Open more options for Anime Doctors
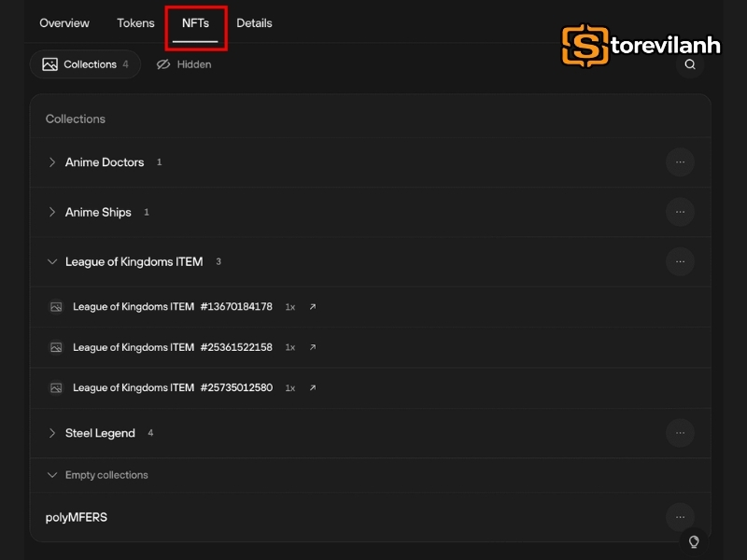The height and width of the screenshot is (560, 747). (x=680, y=162)
